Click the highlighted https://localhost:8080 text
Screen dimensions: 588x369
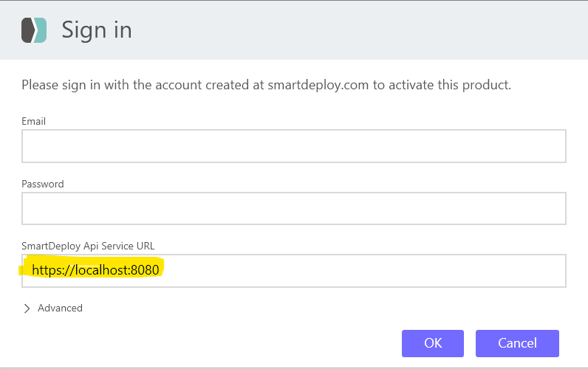[95, 270]
